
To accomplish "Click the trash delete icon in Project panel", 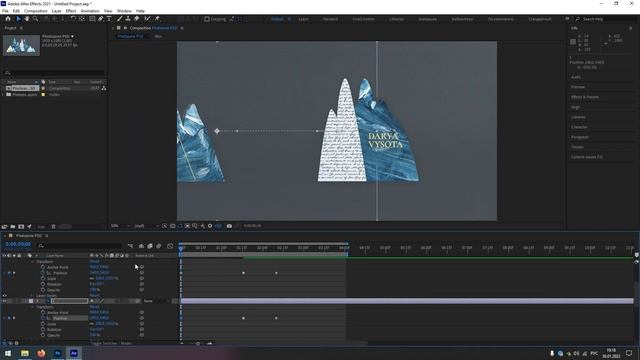I will pos(53,227).
